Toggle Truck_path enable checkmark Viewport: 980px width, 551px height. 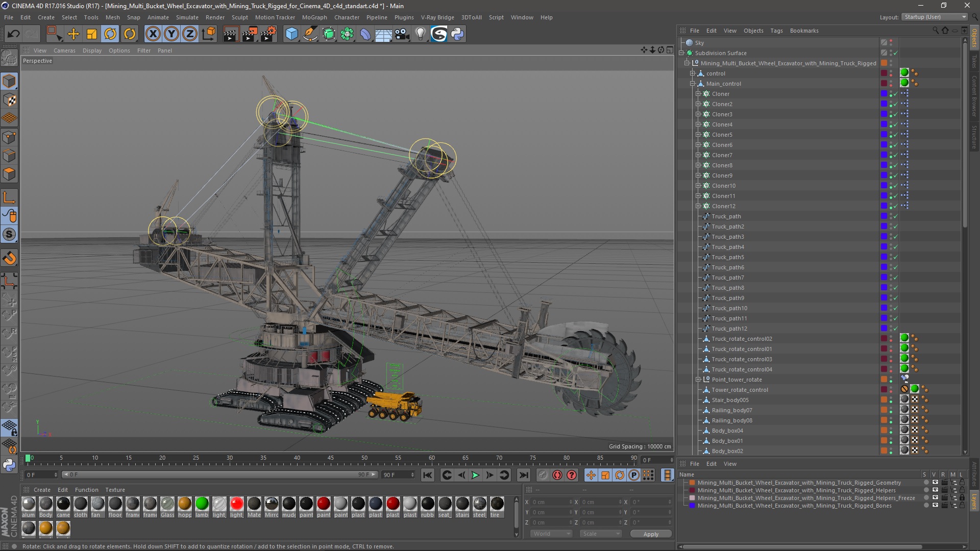[x=896, y=216]
